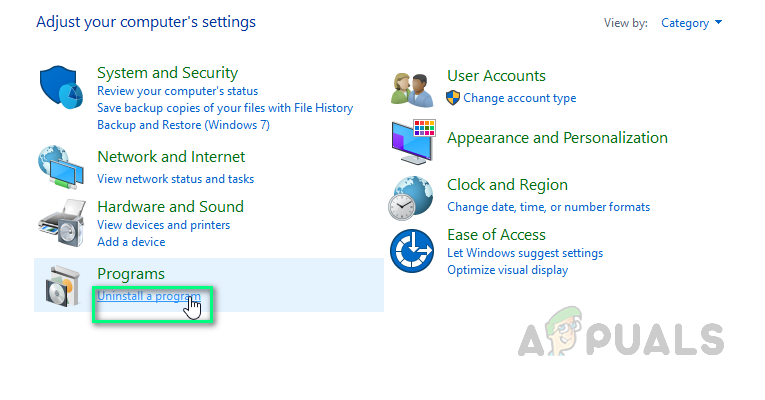Click Change date, time, or number formats

click(548, 207)
